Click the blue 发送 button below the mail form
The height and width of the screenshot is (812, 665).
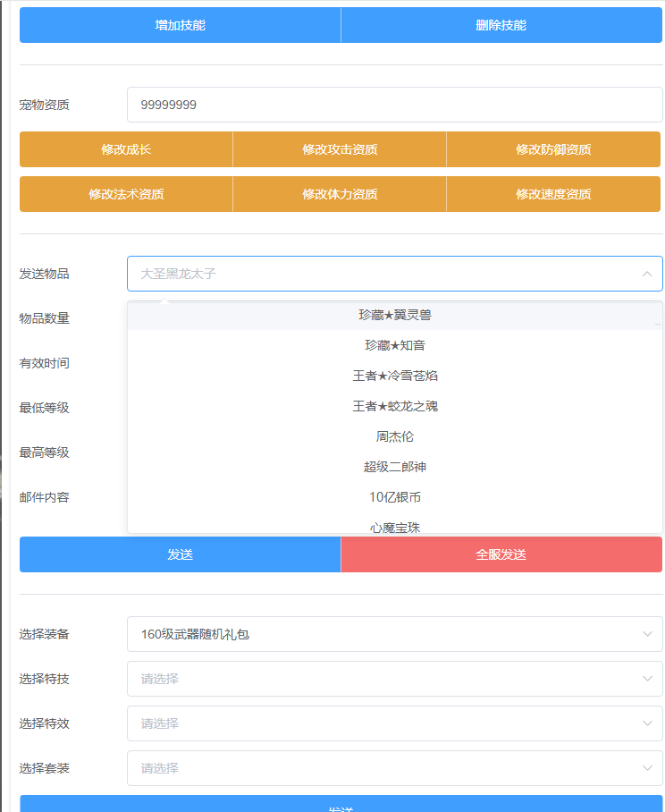[x=180, y=554]
